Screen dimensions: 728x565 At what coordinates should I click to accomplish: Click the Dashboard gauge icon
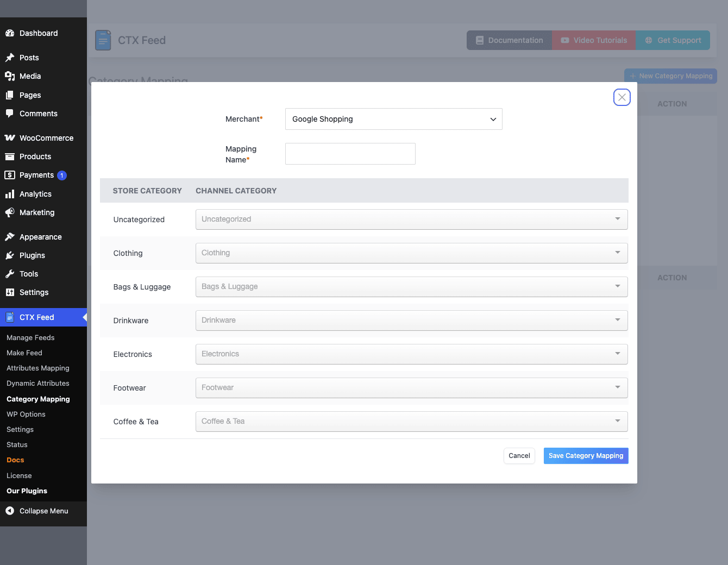tap(10, 33)
